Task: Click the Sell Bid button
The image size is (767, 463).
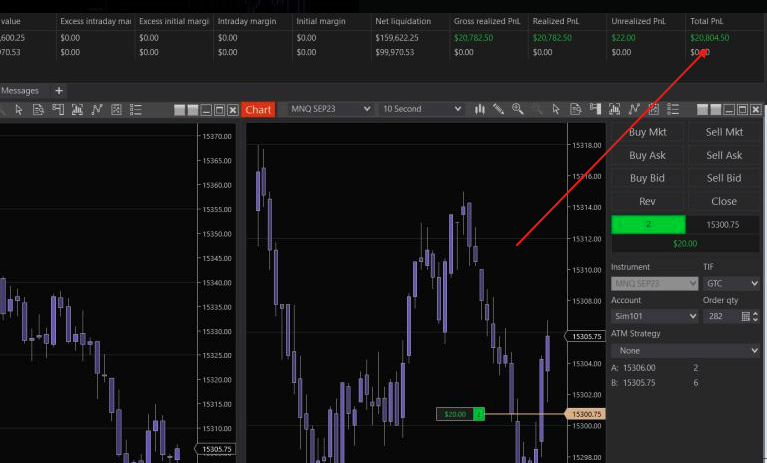Action: (x=724, y=178)
